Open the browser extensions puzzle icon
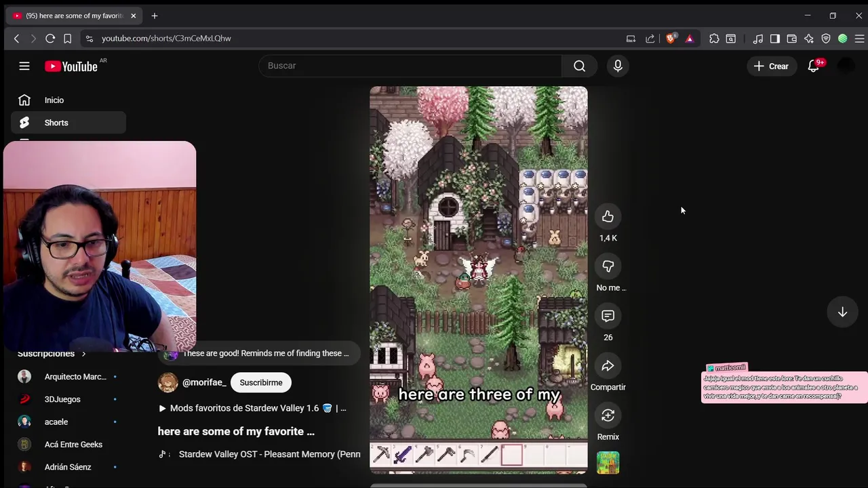 [x=714, y=39]
